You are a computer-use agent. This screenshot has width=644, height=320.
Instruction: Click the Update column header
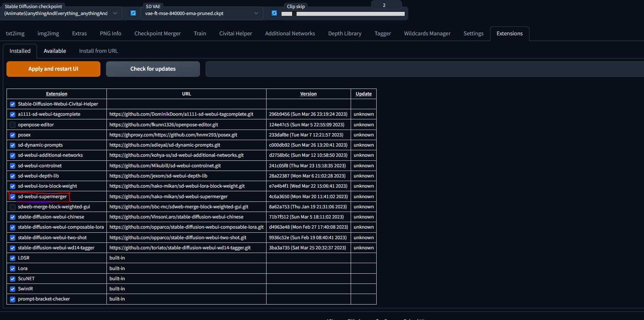(364, 94)
